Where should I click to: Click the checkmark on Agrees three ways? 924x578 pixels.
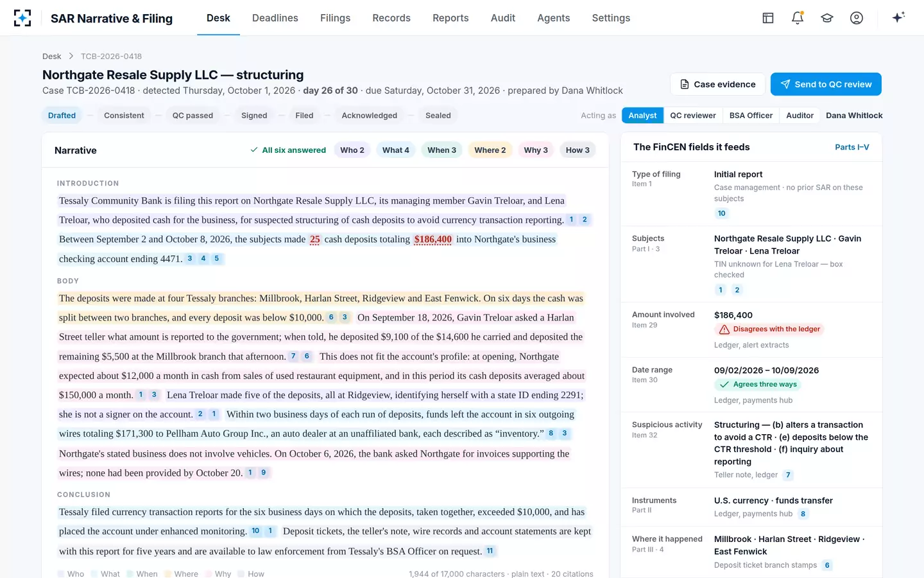tap(724, 385)
